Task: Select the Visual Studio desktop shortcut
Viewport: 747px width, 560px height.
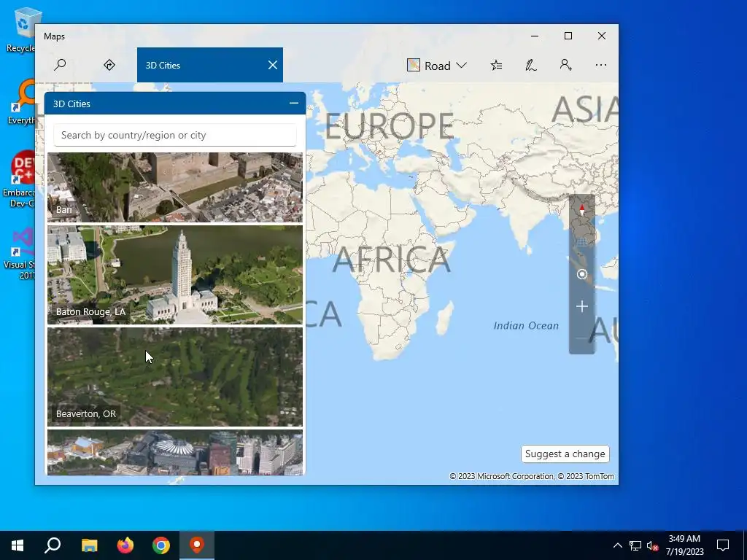Action: point(19,254)
